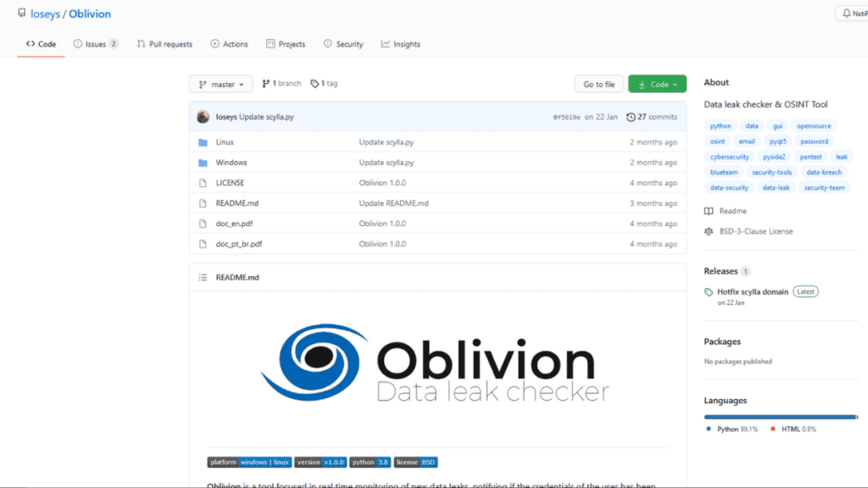Click the Oblivion logo image
The height and width of the screenshot is (488, 868).
[x=435, y=362]
